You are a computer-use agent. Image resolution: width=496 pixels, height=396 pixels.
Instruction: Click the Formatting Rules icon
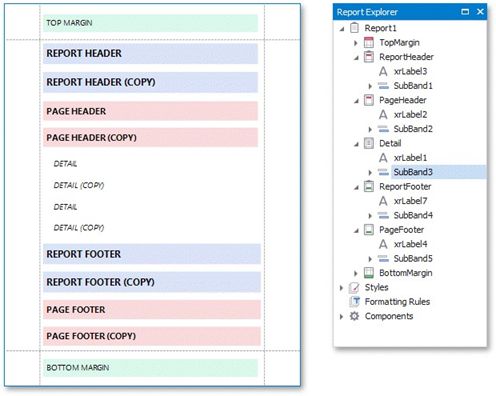coord(354,302)
